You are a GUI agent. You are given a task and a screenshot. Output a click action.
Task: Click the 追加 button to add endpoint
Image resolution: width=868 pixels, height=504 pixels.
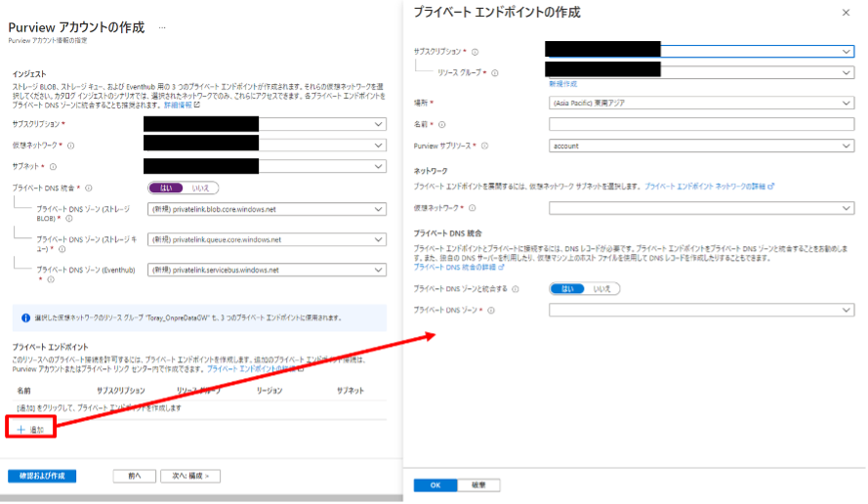[x=30, y=430]
